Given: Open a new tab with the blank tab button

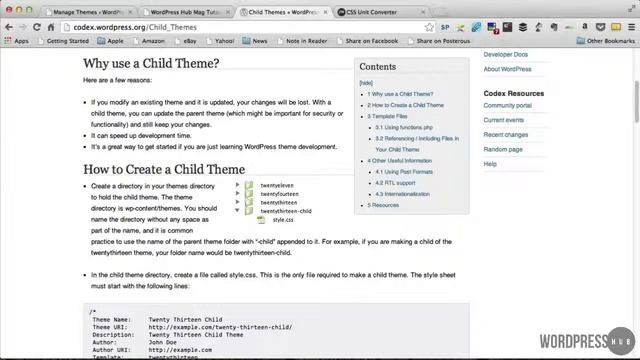Looking at the screenshot, I should pyautogui.click(x=439, y=12).
